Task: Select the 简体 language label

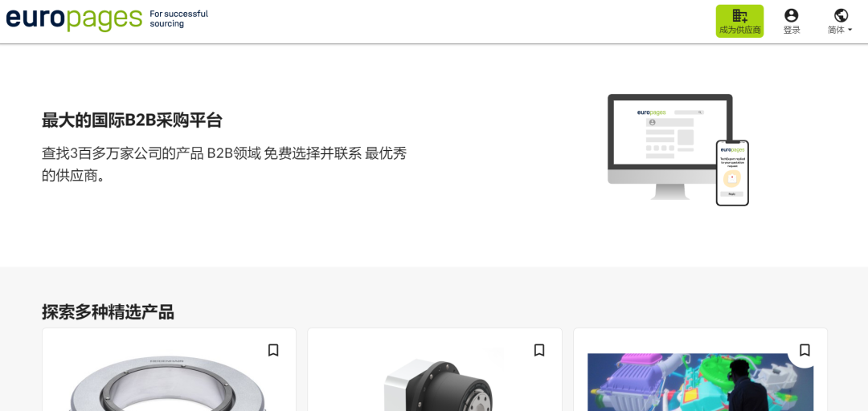Action: (836, 30)
